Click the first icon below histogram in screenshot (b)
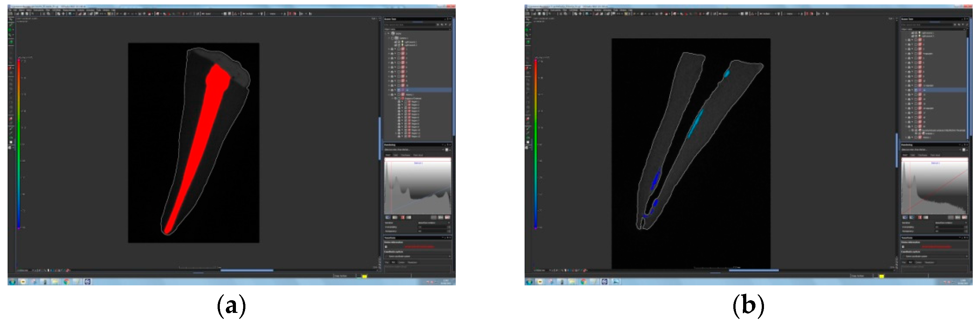This screenshot has width=980, height=323. coord(905,217)
